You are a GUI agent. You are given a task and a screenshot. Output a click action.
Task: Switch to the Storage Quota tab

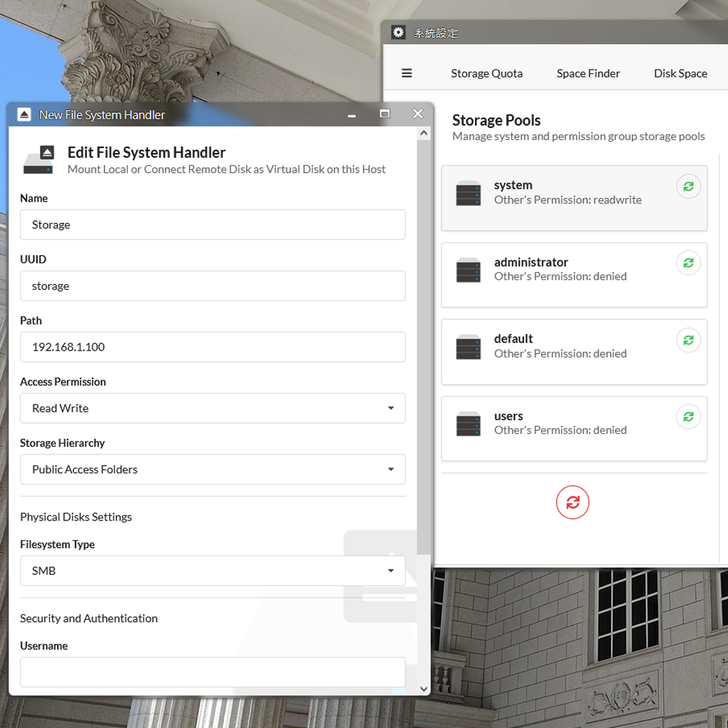[x=486, y=73]
